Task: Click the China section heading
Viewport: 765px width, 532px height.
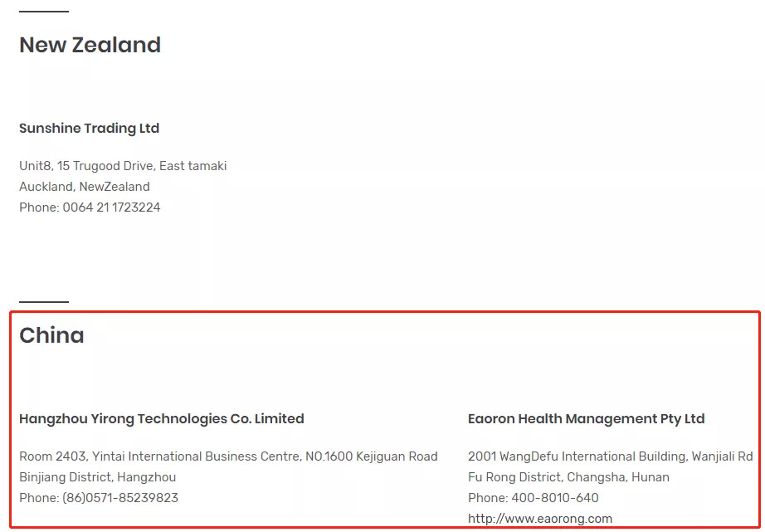Action: point(51,335)
